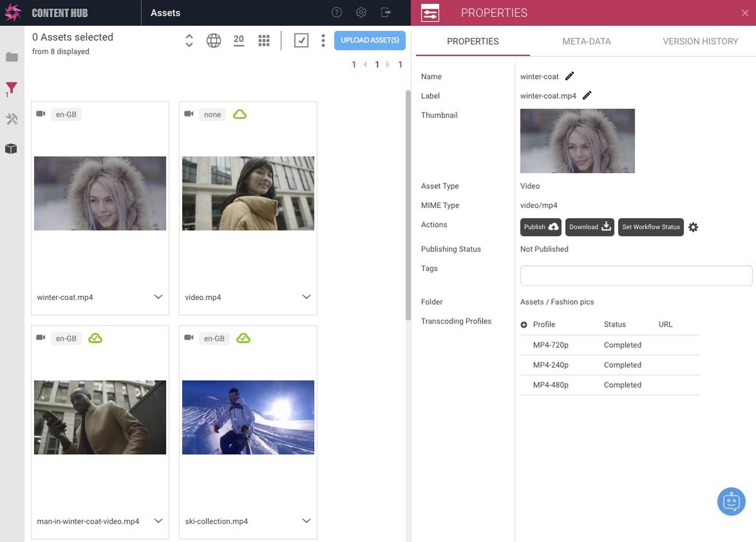Click the Content Hub logo icon
This screenshot has height=542, width=756.
coord(13,12)
